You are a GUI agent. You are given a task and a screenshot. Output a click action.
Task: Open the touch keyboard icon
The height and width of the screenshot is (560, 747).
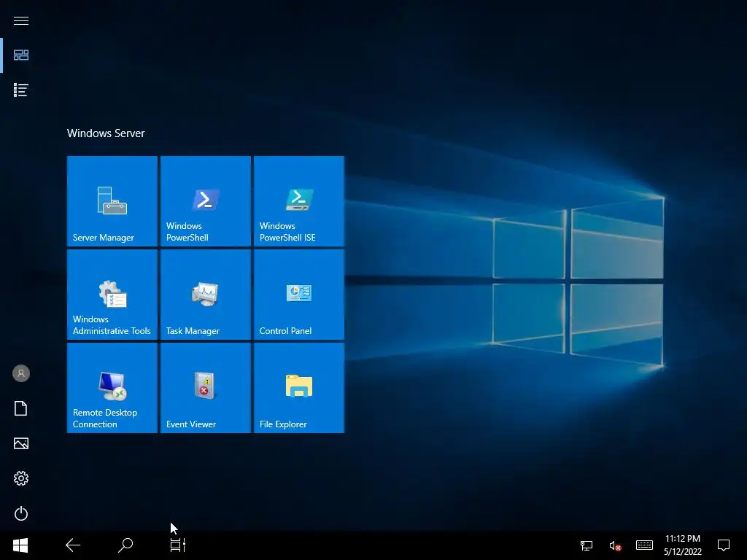644,545
